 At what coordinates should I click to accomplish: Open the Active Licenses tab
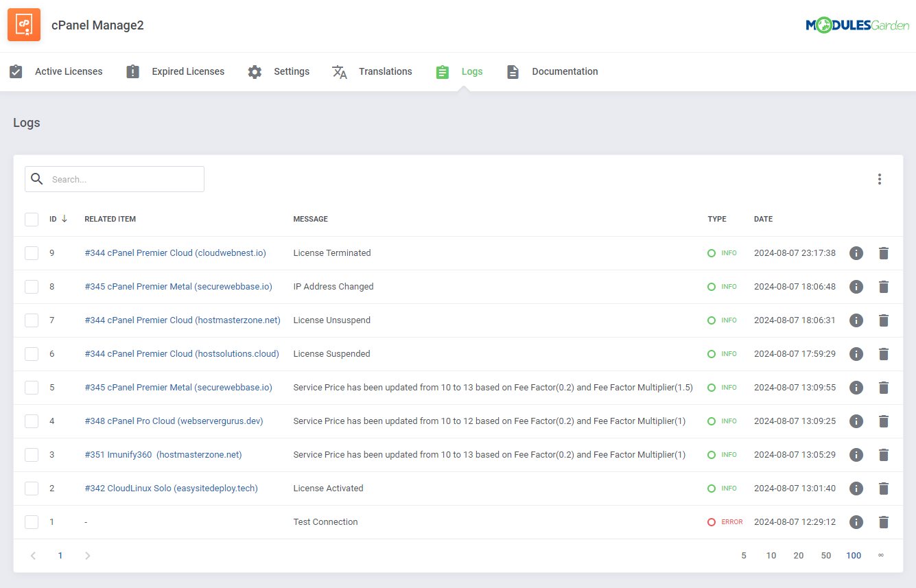coord(56,71)
